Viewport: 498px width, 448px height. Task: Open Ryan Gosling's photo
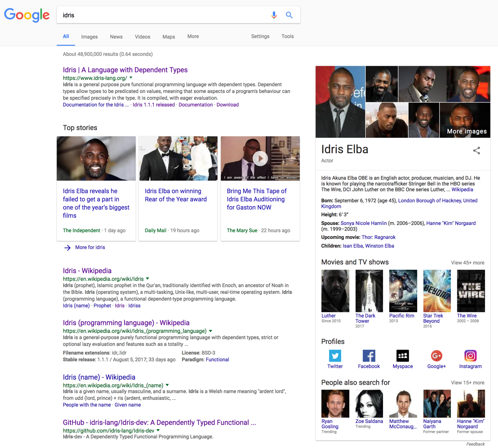tap(335, 404)
